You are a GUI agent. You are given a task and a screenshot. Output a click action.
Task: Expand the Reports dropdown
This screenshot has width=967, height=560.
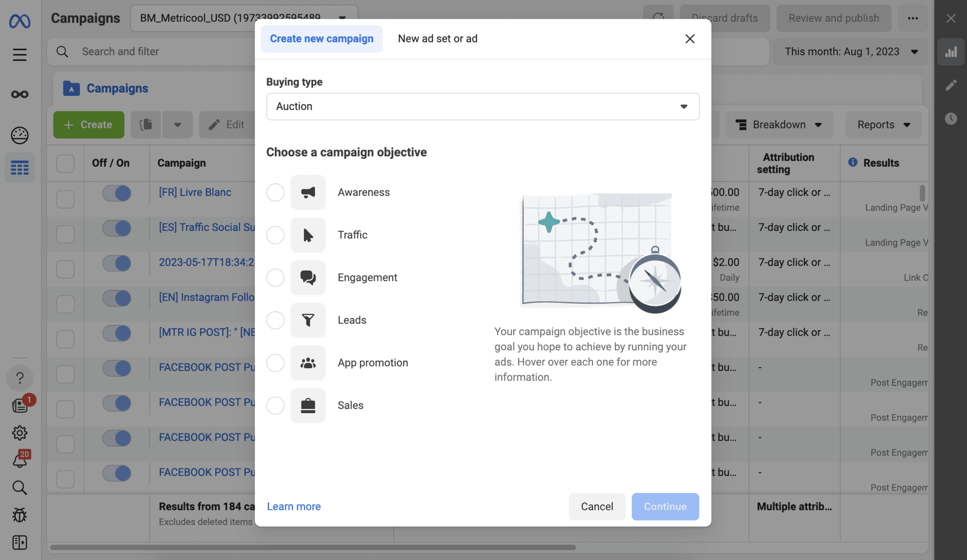(882, 125)
